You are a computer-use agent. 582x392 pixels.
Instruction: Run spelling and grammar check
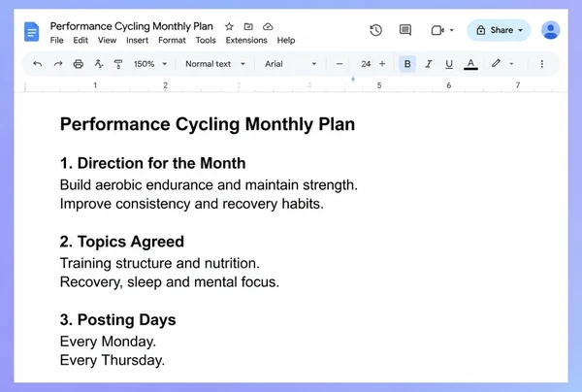pos(98,64)
